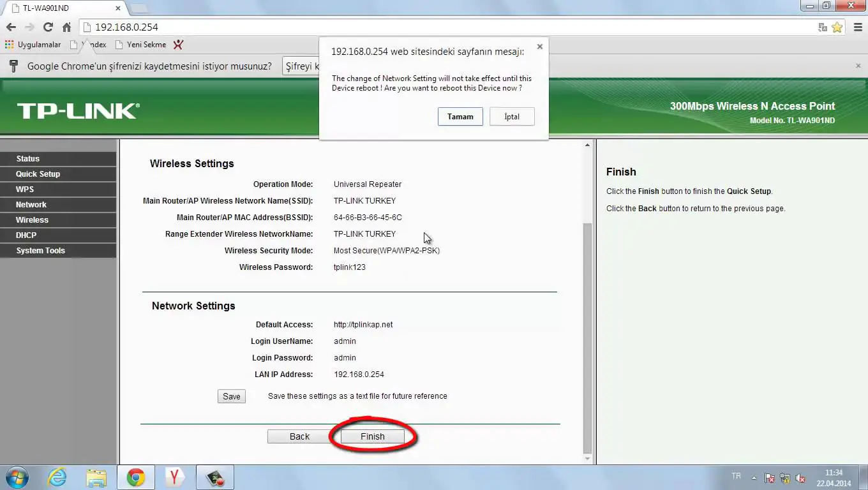Click Back to return to previous page
The width and height of the screenshot is (868, 490).
pyautogui.click(x=299, y=436)
